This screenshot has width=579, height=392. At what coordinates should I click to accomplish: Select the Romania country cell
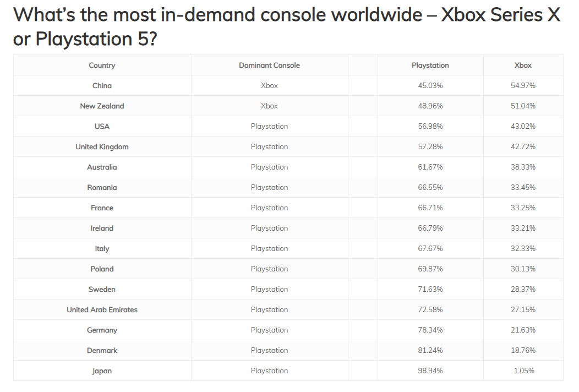pos(102,187)
